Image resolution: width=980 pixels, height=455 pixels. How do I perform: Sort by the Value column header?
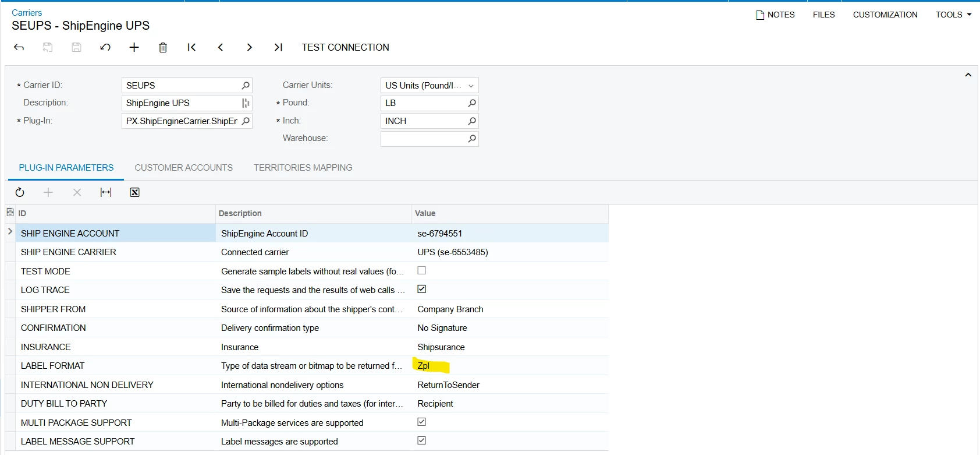[x=510, y=213]
